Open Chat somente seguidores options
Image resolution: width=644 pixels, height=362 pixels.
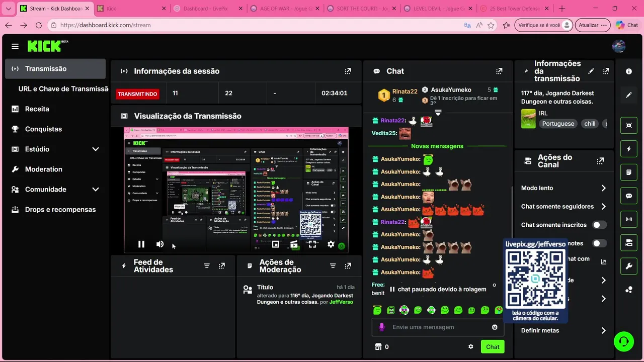pos(563,207)
